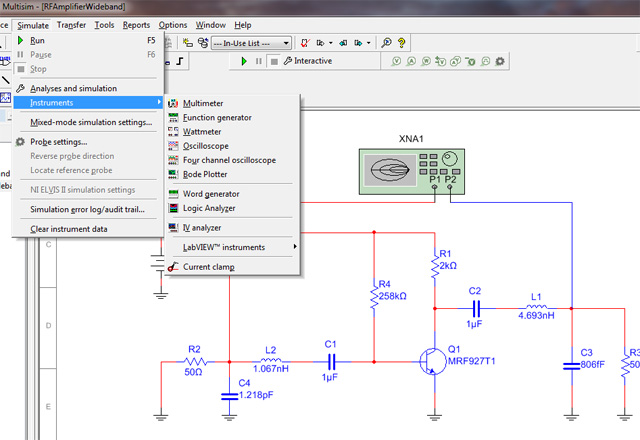Click the component wizard toolbar icon
This screenshot has width=640, height=440.
(187, 42)
